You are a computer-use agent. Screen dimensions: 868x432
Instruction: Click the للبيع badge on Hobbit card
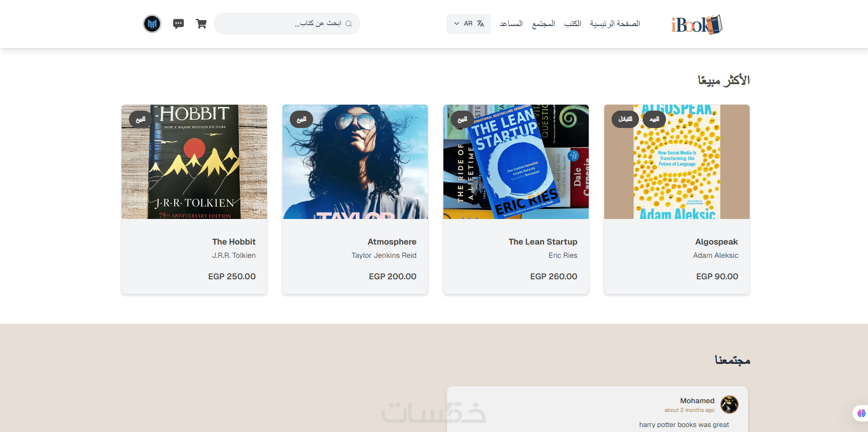[140, 119]
